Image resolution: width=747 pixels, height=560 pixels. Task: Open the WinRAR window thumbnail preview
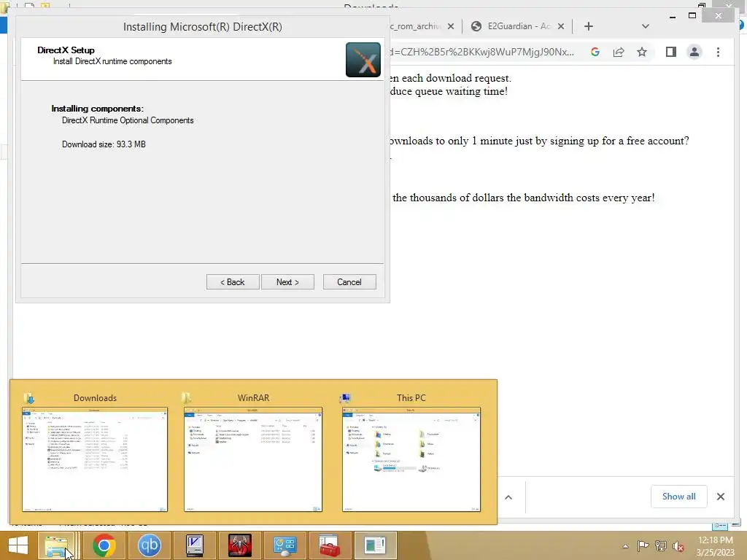(253, 459)
